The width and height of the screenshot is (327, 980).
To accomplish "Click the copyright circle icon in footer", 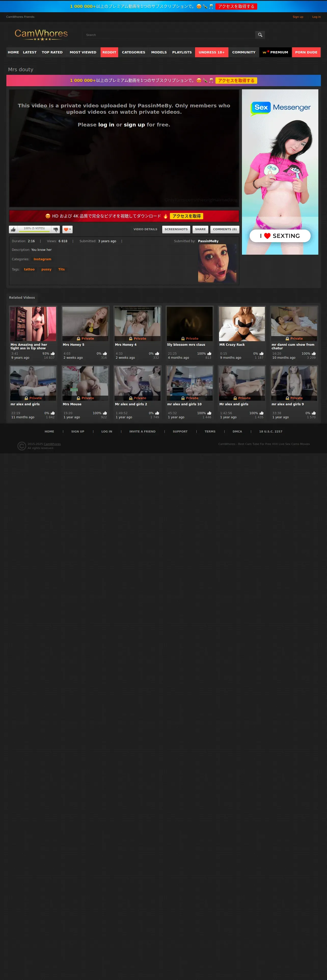I will 22,446.
